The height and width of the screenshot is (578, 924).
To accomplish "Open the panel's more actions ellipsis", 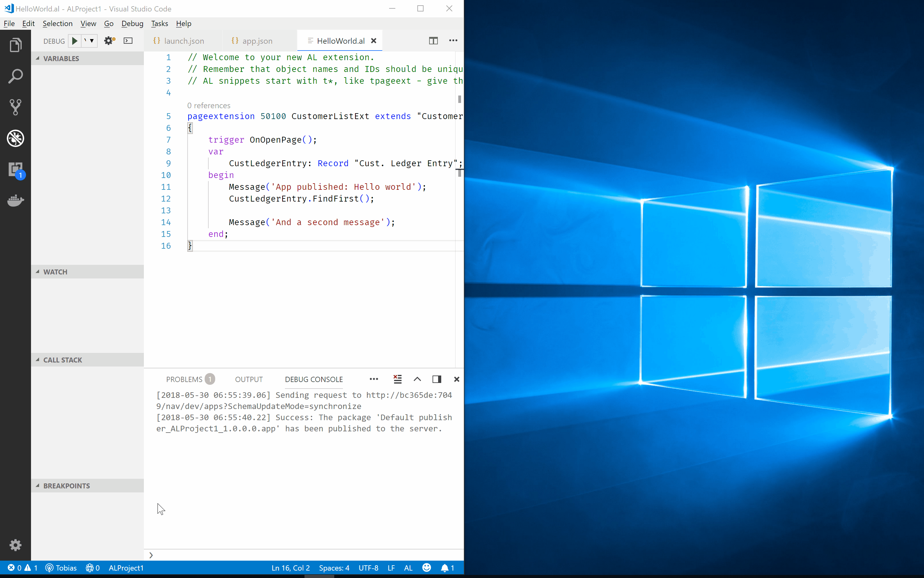I will coord(374,379).
